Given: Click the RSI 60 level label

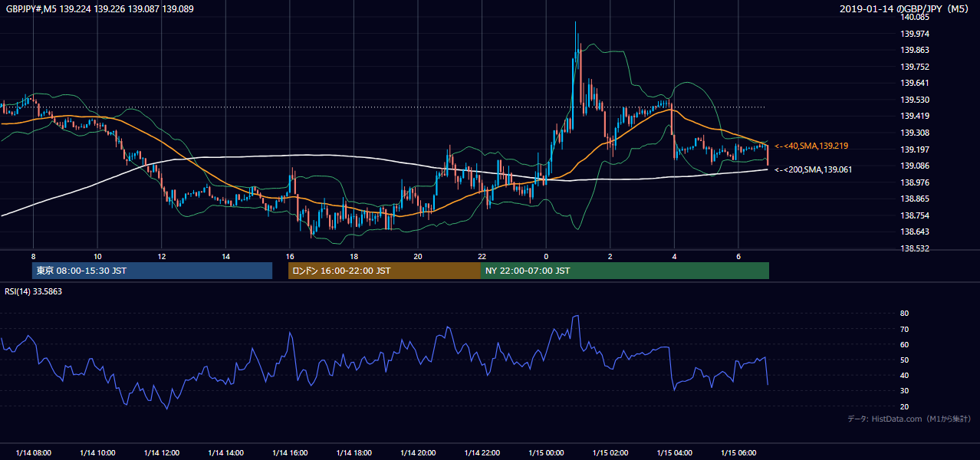Looking at the screenshot, I should (904, 344).
